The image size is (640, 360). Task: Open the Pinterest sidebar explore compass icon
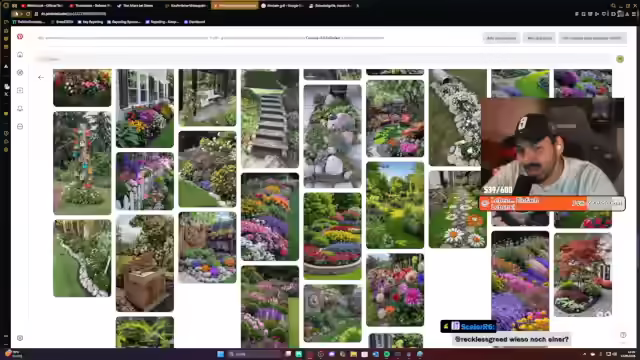pos(20,72)
